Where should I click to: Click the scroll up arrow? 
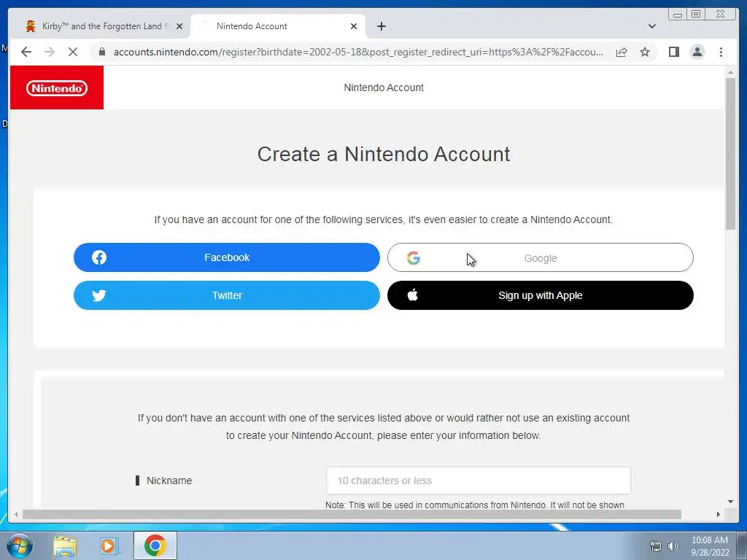[730, 72]
